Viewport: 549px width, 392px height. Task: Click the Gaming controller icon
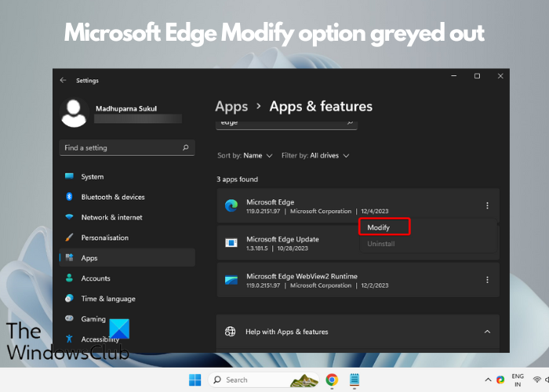coord(69,318)
